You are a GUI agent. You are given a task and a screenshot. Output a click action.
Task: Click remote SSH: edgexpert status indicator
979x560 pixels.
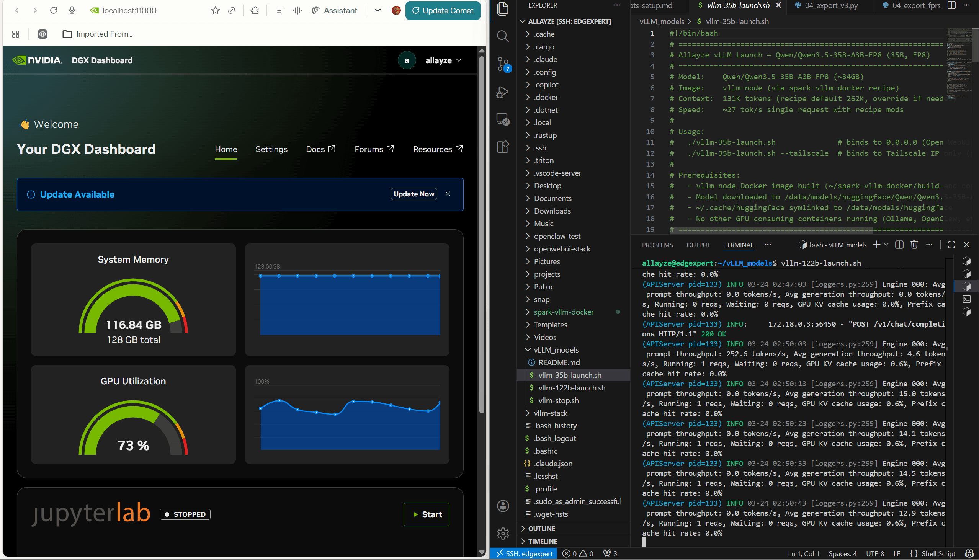(524, 554)
